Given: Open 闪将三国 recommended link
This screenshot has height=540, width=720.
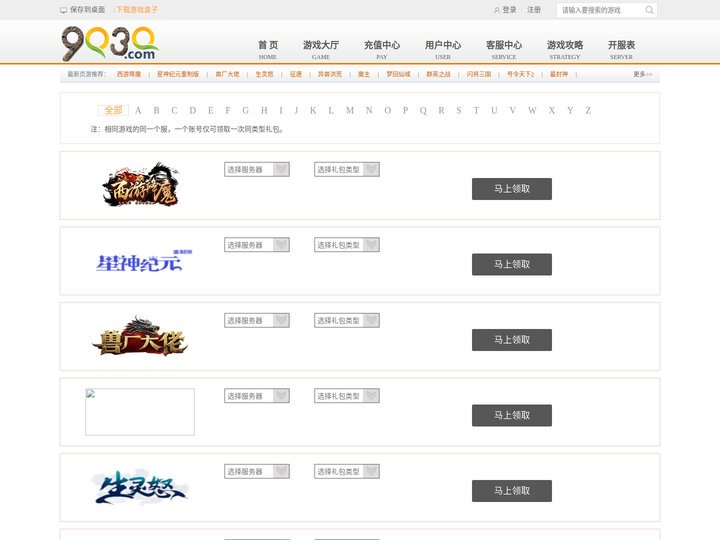Looking at the screenshot, I should (x=479, y=74).
